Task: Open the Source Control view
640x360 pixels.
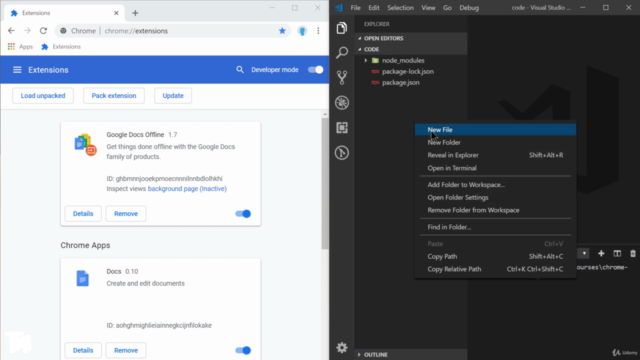Action: click(x=342, y=78)
